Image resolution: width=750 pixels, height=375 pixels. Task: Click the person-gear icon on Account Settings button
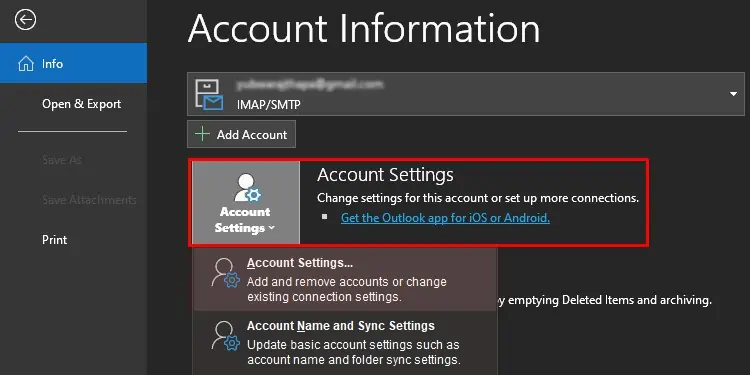(247, 188)
